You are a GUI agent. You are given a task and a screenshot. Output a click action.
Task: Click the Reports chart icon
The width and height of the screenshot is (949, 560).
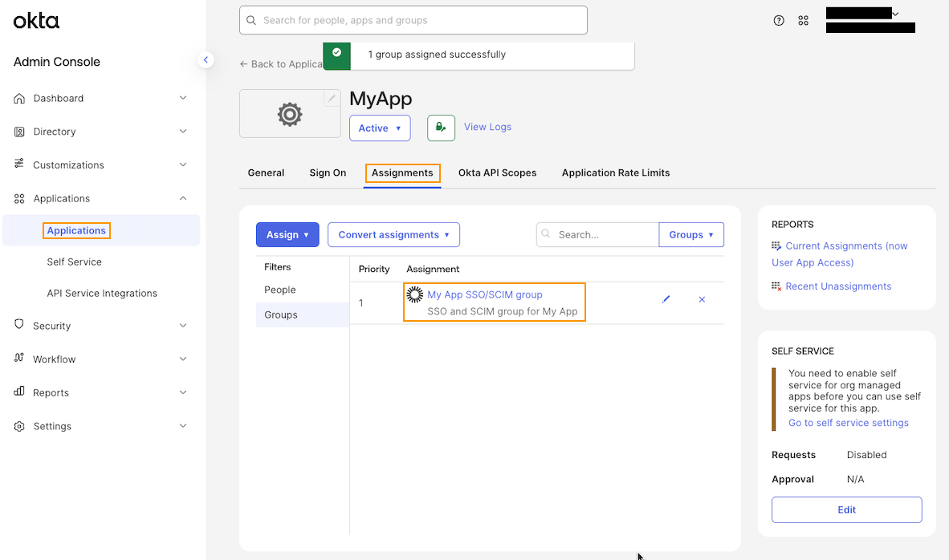click(x=19, y=392)
